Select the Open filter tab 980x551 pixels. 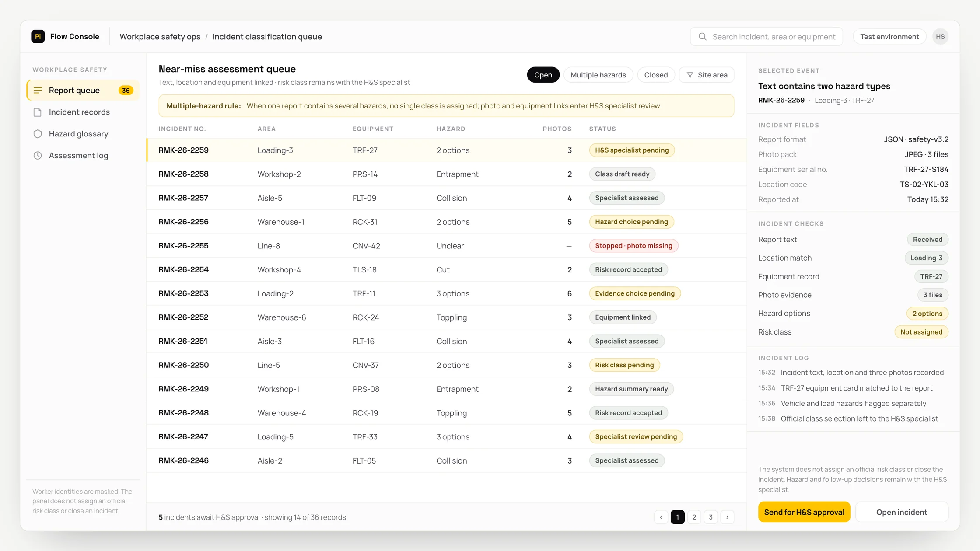[543, 75]
